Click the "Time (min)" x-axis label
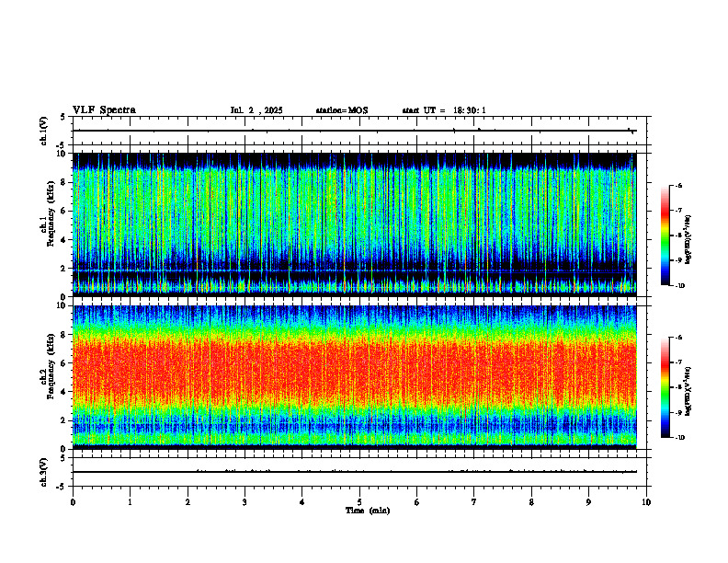The image size is (728, 563). [x=368, y=511]
